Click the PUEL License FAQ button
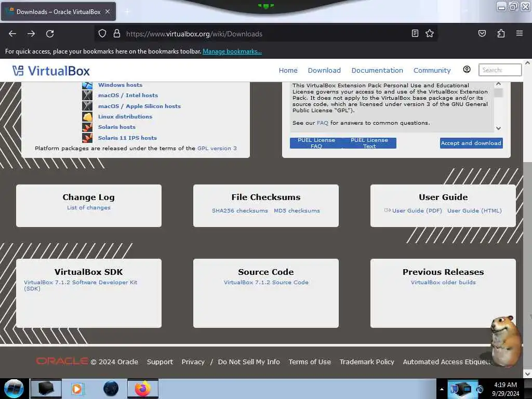532x399 pixels. 316,143
